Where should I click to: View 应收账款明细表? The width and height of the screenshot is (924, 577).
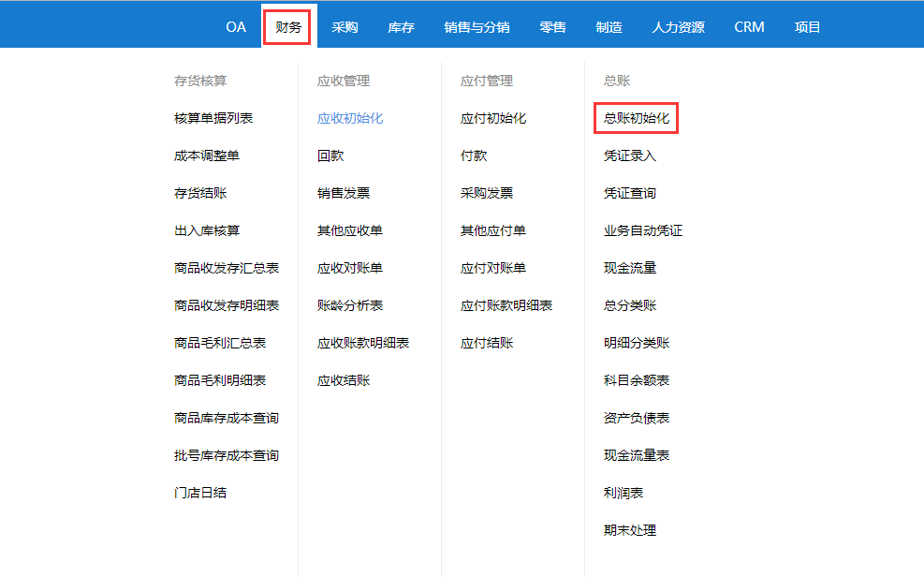[x=363, y=343]
